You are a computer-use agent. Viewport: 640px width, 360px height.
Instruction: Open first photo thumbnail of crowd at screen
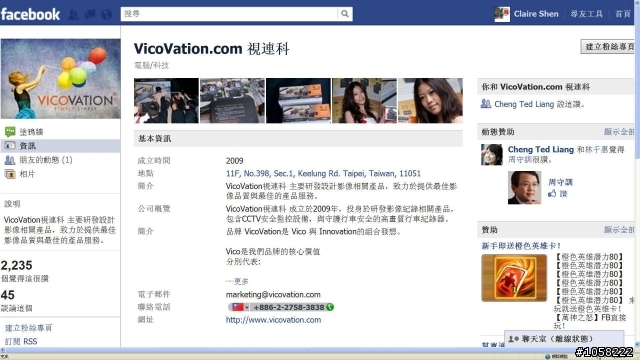pyautogui.click(x=166, y=101)
